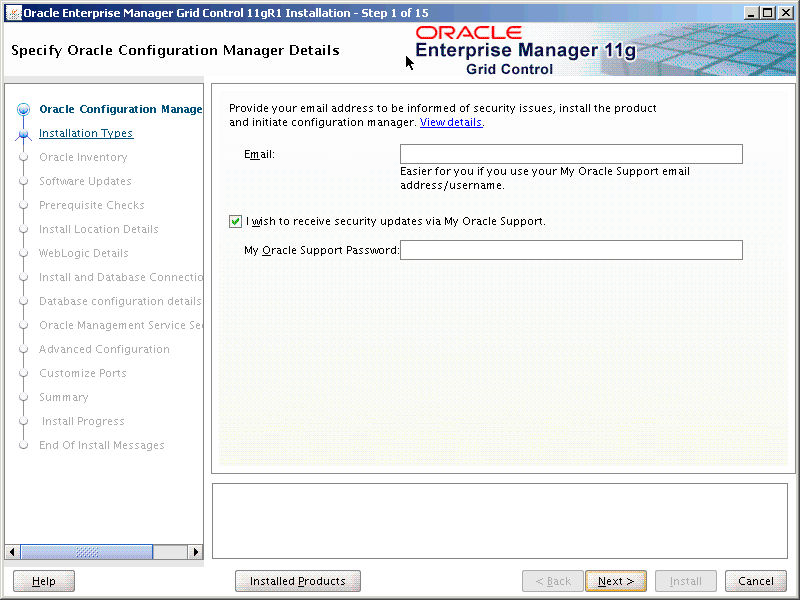Image resolution: width=800 pixels, height=600 pixels.
Task: Click the greyed-out Install button
Action: click(x=686, y=581)
